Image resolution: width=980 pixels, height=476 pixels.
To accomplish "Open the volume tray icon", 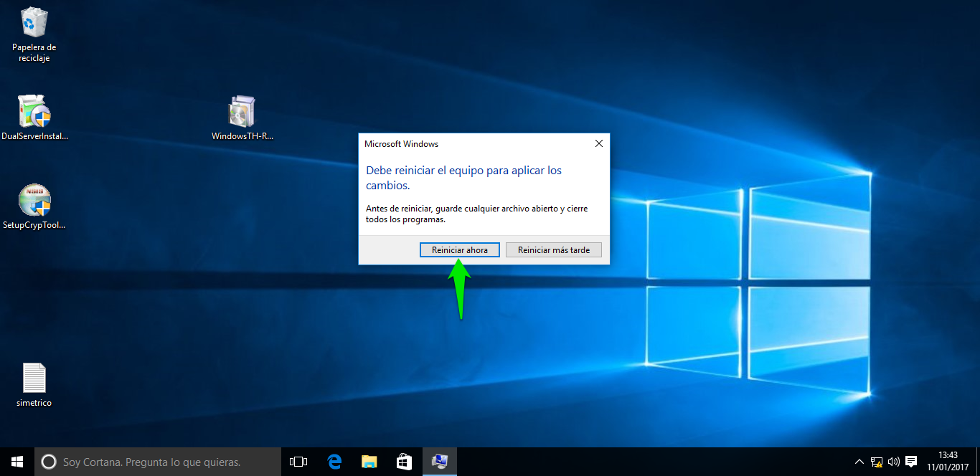I will tap(894, 462).
